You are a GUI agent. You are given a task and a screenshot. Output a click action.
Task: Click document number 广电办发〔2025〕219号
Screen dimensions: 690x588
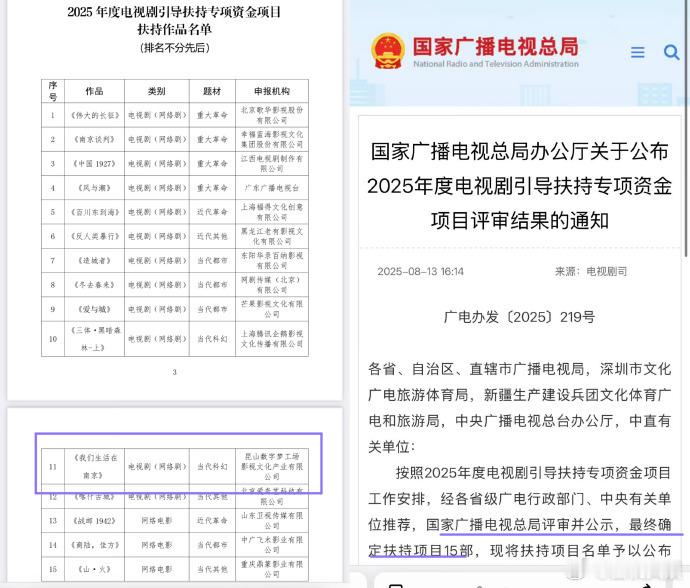tap(519, 317)
